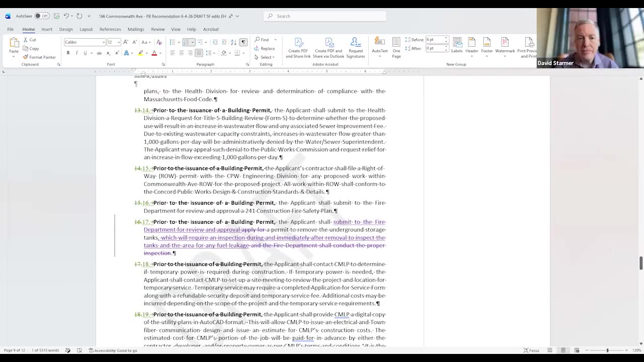Open the Customize Quick Access Toolbar dropdown
644x362 pixels.
click(x=89, y=16)
